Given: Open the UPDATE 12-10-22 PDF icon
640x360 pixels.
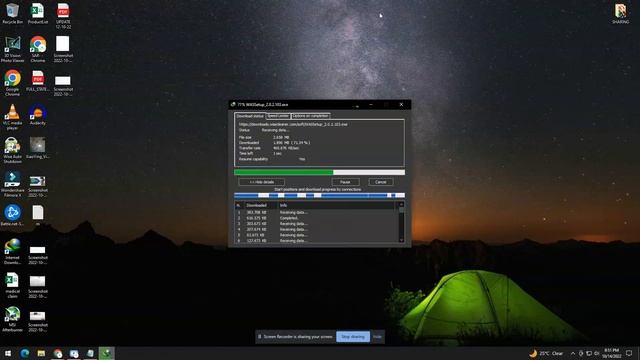Looking at the screenshot, I should click(63, 16).
